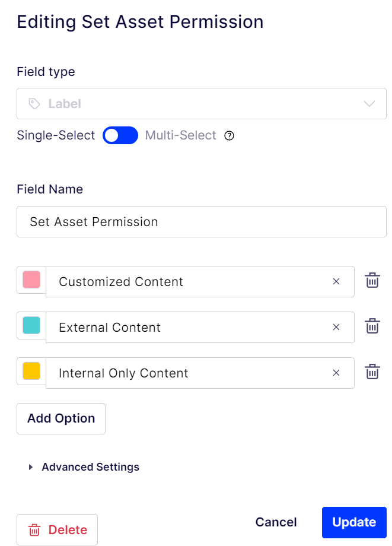This screenshot has height=546, width=392.
Task: Open the Field type Label dropdown
Action: tap(202, 104)
